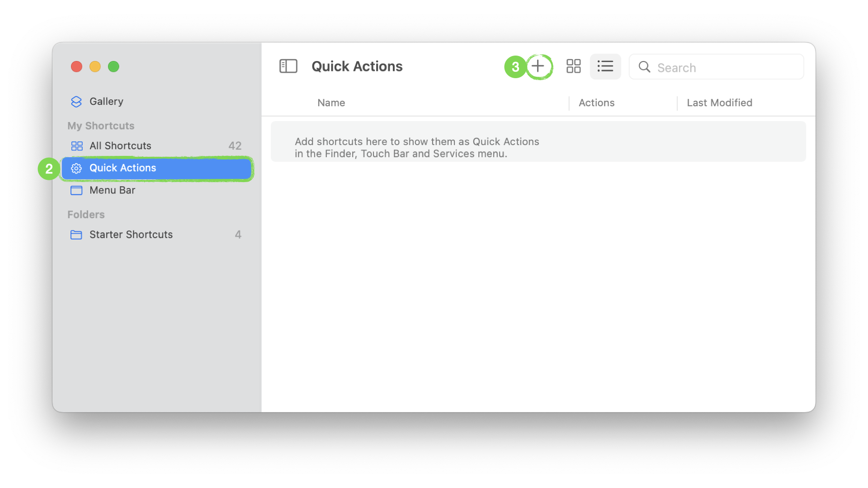Click the Menu Bar folder icon
868x488 pixels.
pos(76,189)
